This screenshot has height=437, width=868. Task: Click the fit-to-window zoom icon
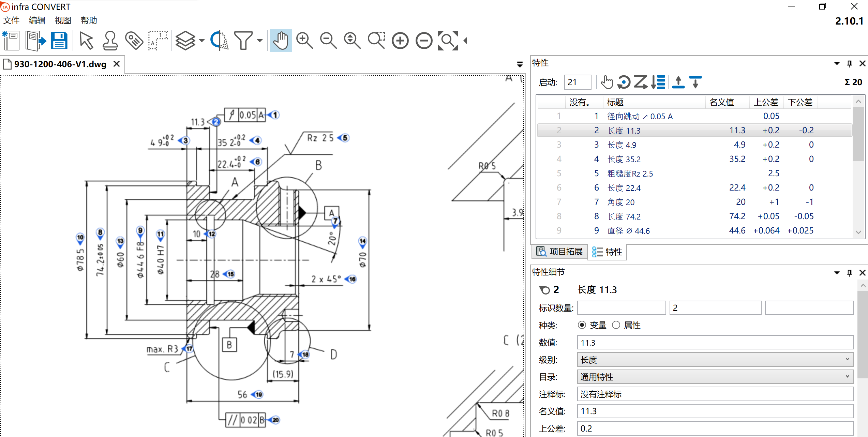[x=448, y=41]
